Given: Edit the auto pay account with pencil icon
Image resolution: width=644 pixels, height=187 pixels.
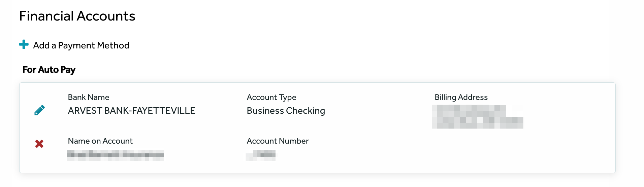Looking at the screenshot, I should (39, 110).
